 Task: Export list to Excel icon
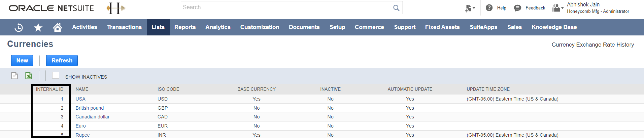29,76
